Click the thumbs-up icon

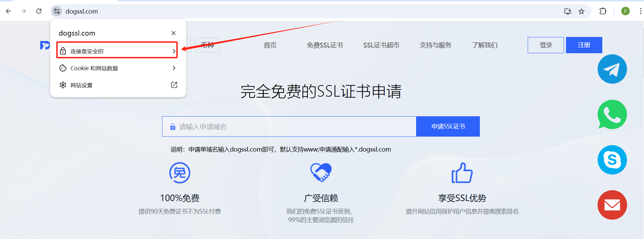(462, 173)
